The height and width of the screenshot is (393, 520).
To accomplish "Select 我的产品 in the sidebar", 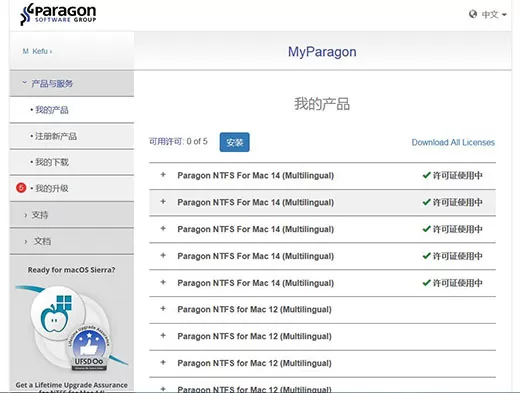I will click(x=72, y=110).
